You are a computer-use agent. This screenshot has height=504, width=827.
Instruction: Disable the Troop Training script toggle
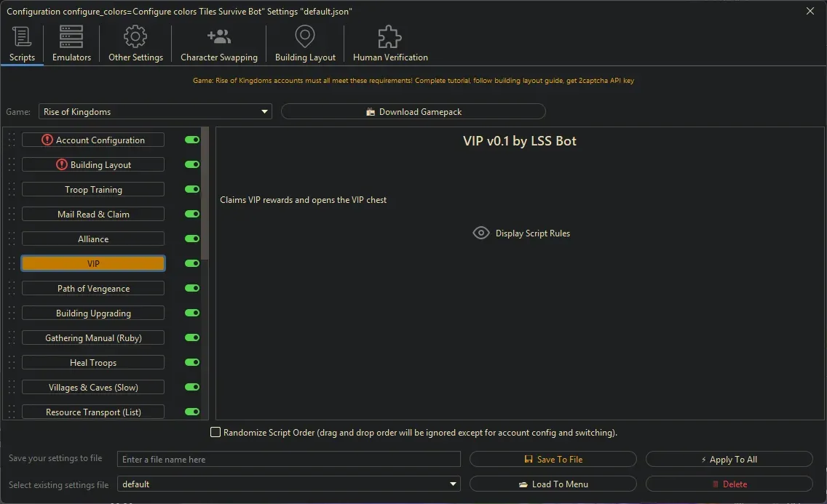(x=192, y=189)
